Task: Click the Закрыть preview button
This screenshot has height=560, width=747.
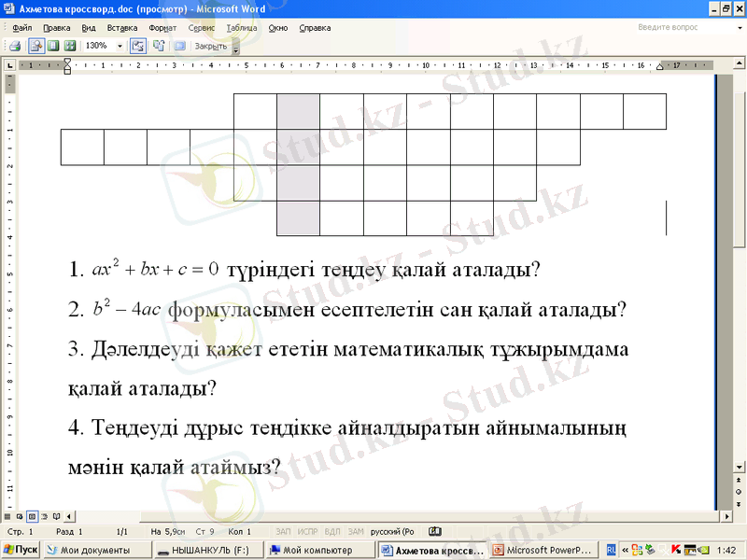Action: [211, 45]
